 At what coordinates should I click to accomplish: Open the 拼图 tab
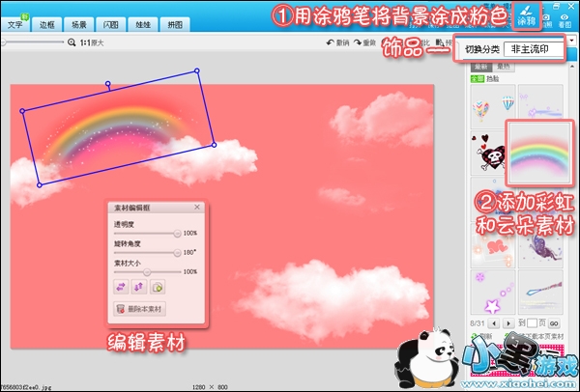(175, 24)
